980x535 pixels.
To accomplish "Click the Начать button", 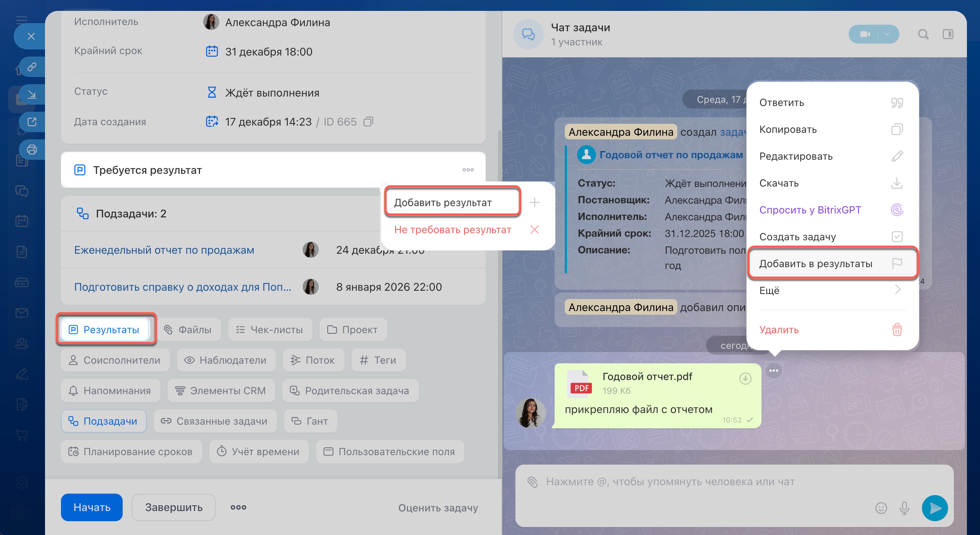I will point(92,507).
